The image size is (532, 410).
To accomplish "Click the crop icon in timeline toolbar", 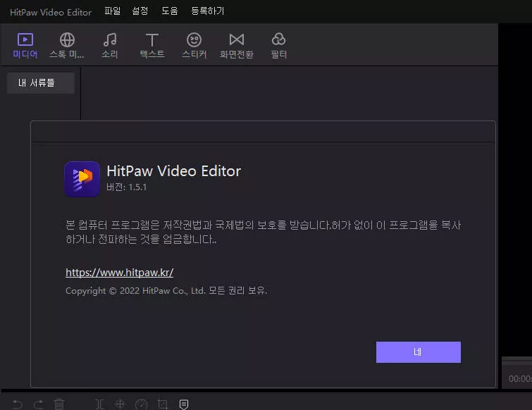I will point(163,404).
